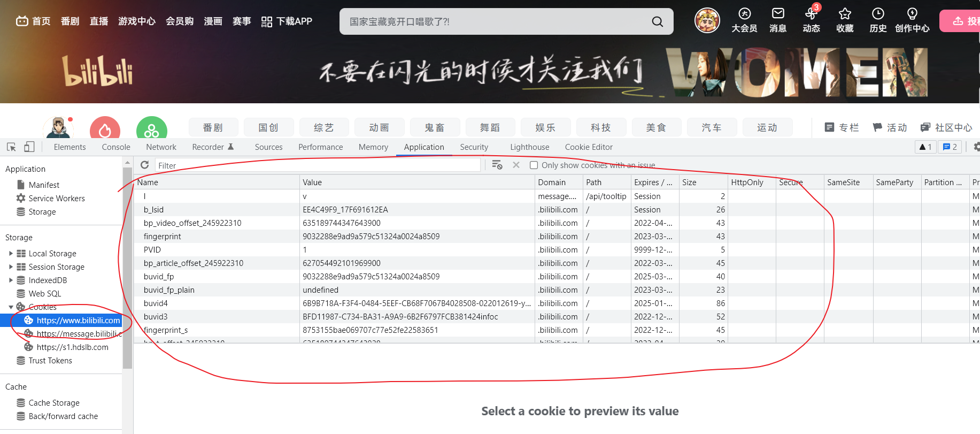The height and width of the screenshot is (434, 980).
Task: Open Back/forward cache item
Action: [x=57, y=416]
